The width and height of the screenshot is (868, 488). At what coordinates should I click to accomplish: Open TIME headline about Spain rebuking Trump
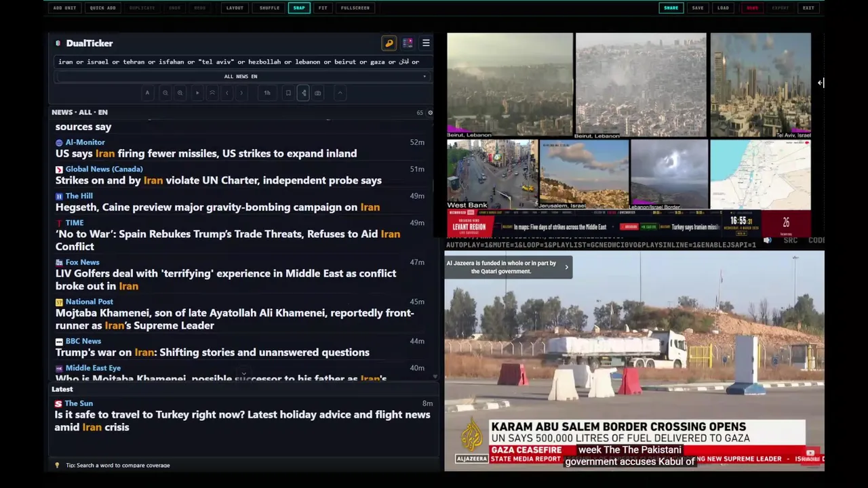(228, 240)
